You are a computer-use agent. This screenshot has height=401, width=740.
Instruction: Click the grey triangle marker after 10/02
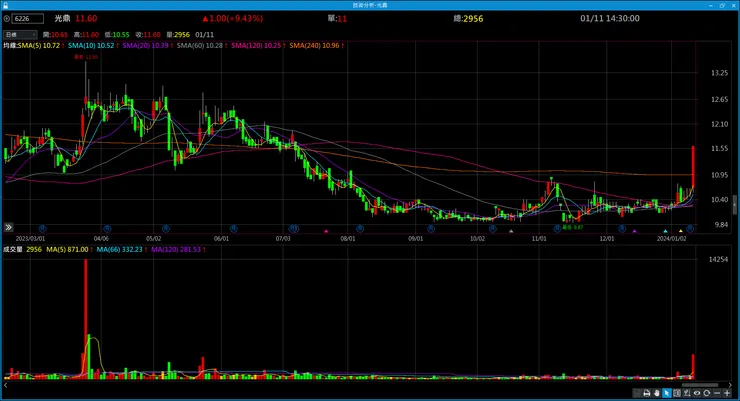[511, 231]
